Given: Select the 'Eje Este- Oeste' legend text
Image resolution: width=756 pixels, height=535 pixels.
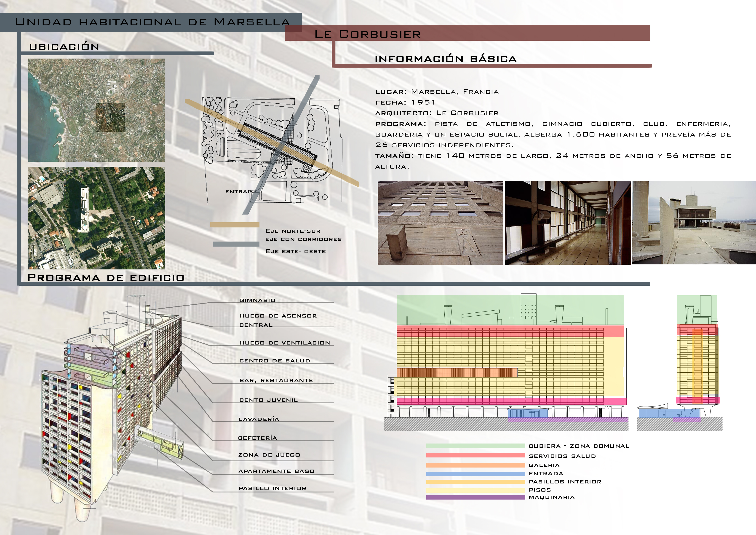Looking at the screenshot, I should point(296,251).
